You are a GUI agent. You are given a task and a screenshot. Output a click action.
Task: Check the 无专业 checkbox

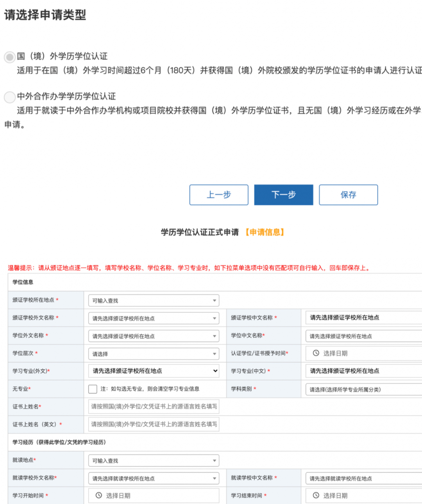pos(93,389)
